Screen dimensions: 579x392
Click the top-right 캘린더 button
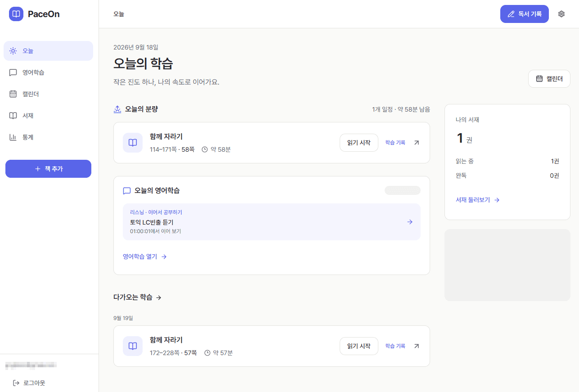549,79
